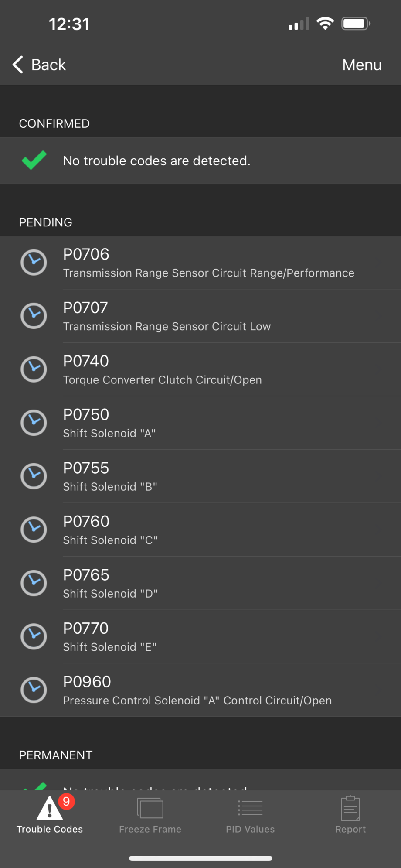Tap the clock icon beside P0960
The width and height of the screenshot is (401, 868).
coord(34,690)
